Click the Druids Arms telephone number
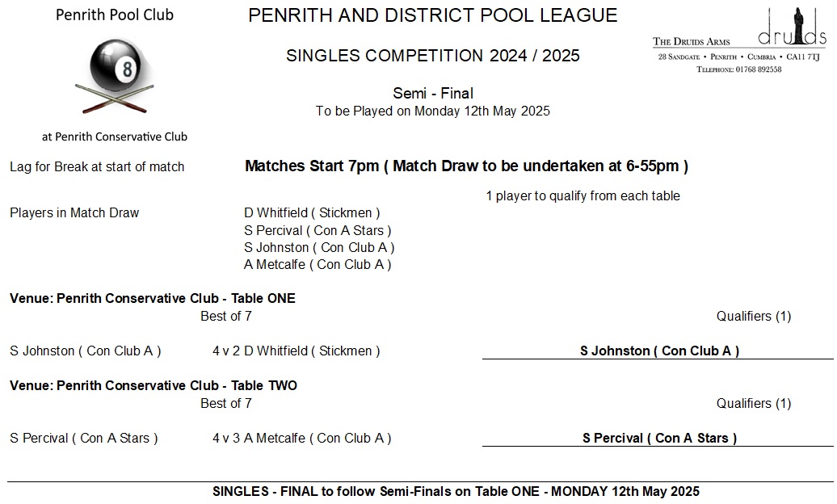Screen dimensions: 837x504 (738, 69)
